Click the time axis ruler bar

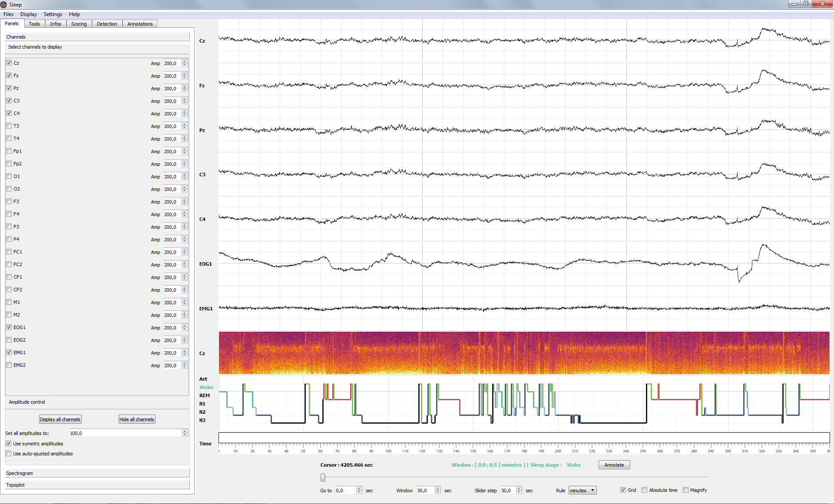pyautogui.click(x=524, y=438)
